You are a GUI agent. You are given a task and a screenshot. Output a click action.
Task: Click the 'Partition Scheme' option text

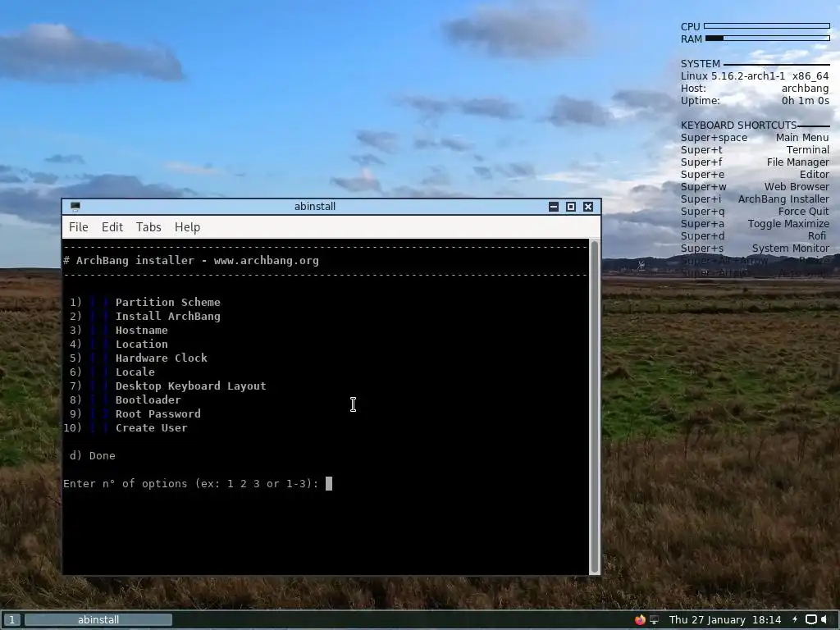[x=167, y=302]
